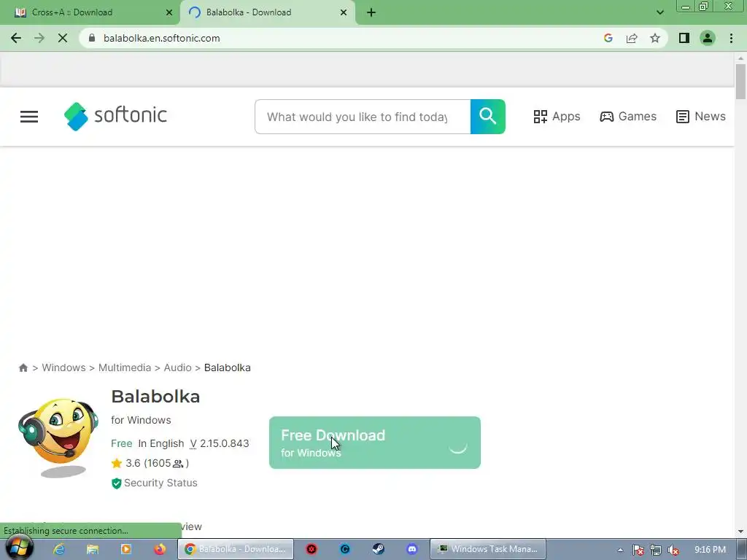
Task: Click the network tray icon
Action: click(656, 550)
